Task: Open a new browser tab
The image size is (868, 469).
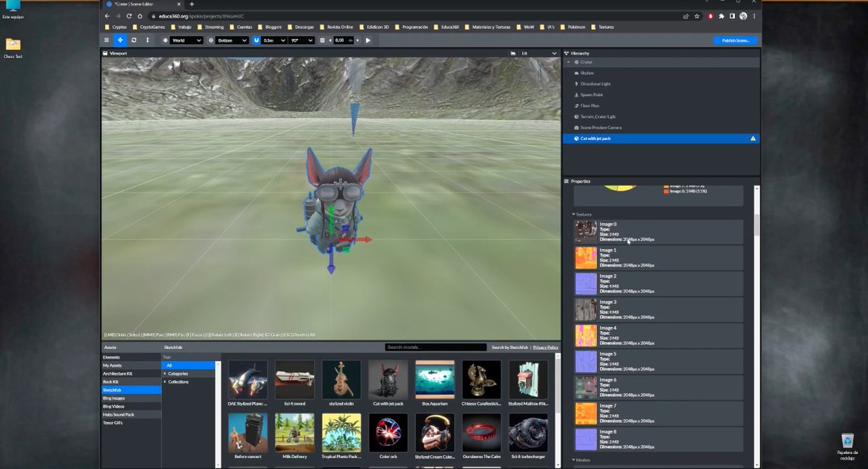Action: click(x=192, y=4)
